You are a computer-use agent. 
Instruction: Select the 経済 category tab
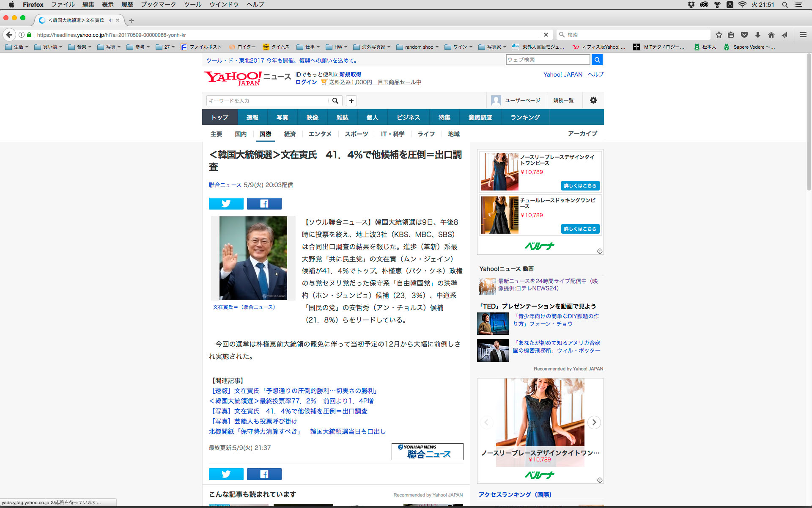point(290,134)
